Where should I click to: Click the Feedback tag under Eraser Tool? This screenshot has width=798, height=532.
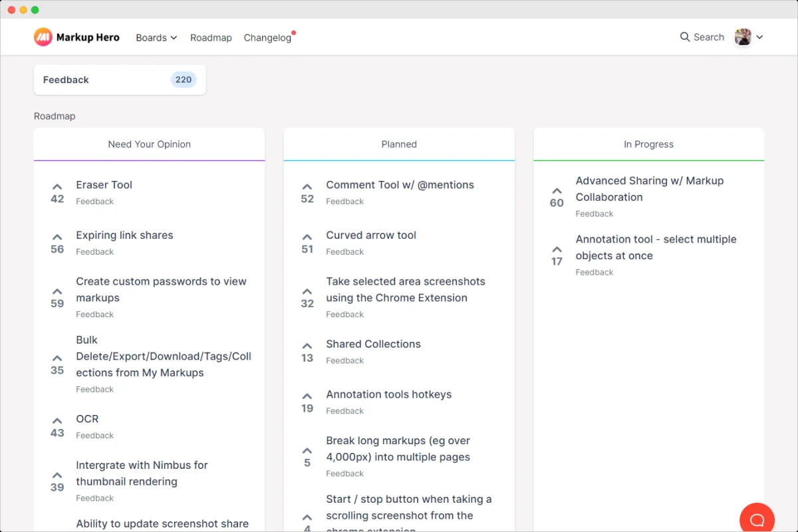click(95, 201)
